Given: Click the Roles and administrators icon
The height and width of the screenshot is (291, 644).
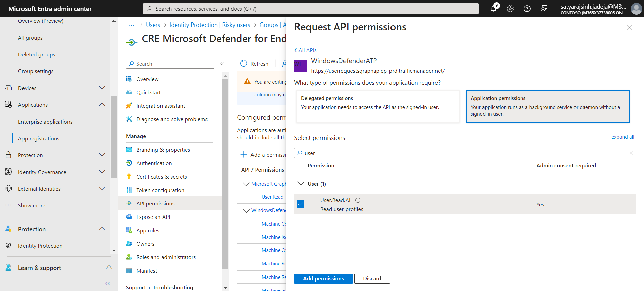Looking at the screenshot, I should (x=129, y=257).
